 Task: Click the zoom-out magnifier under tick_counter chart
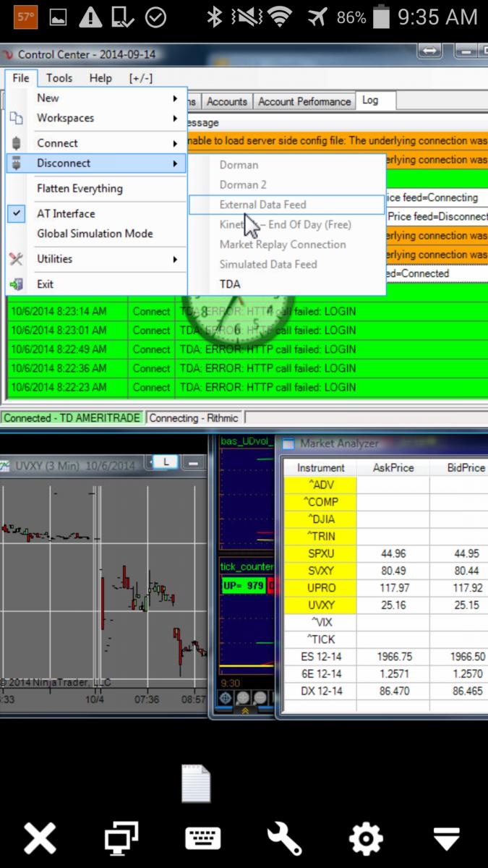[260, 698]
